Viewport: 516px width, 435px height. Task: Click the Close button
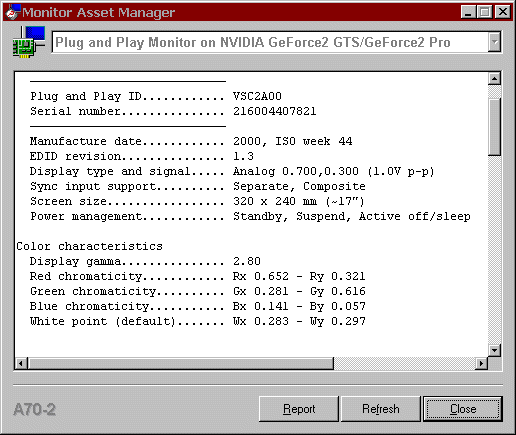463,409
